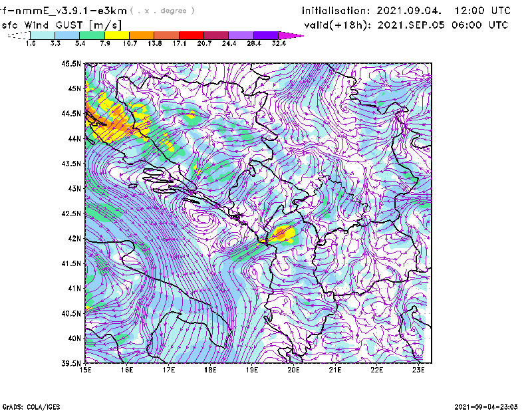Click the 39.5N latitude label
The image size is (532, 411).
71,364
